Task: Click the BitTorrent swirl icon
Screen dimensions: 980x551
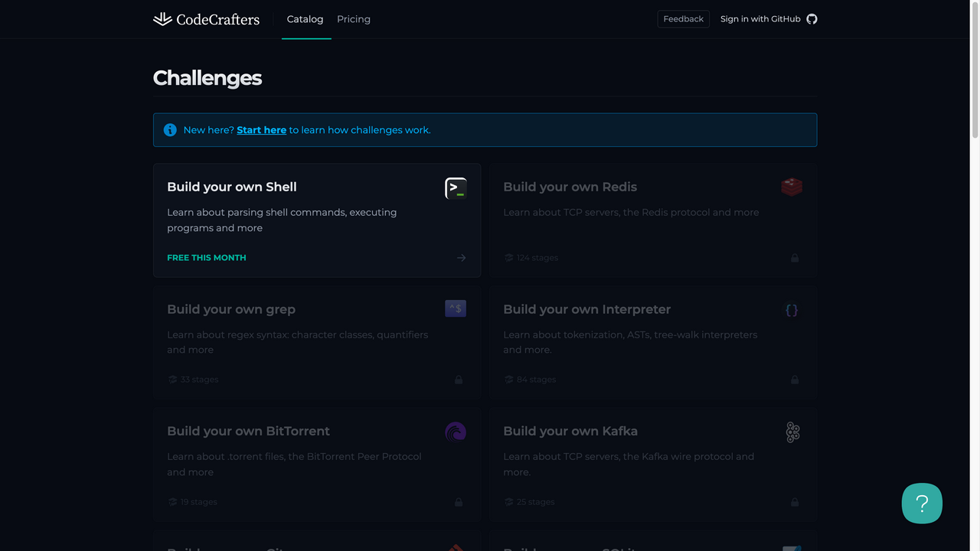Action: tap(456, 432)
